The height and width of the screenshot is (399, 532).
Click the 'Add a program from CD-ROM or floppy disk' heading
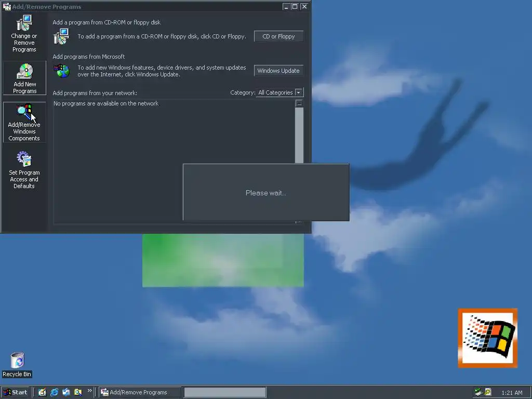click(x=107, y=22)
